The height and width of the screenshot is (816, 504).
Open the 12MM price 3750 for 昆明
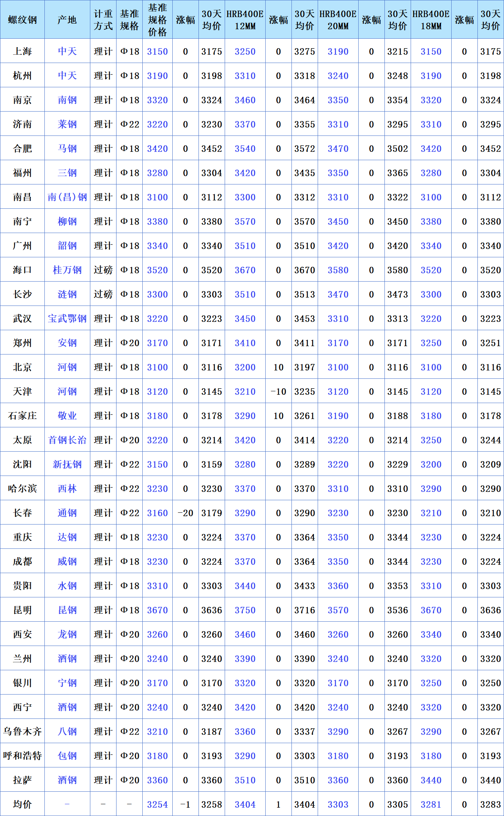245,610
